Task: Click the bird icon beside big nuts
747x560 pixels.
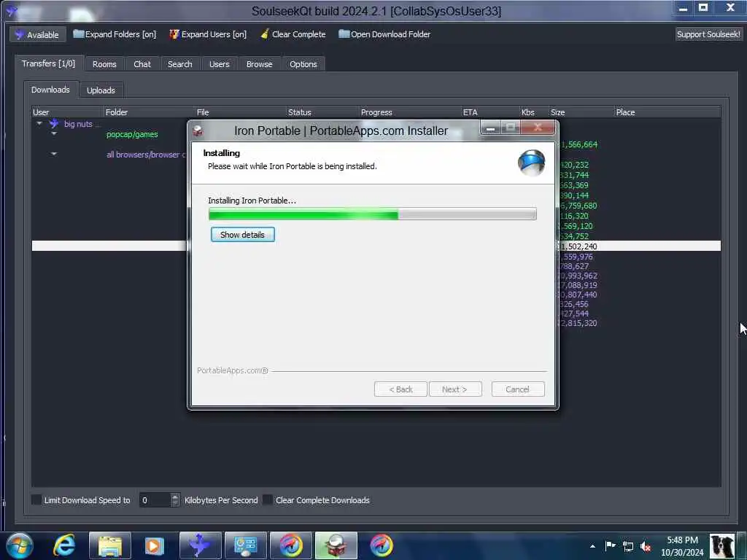Action: point(54,124)
